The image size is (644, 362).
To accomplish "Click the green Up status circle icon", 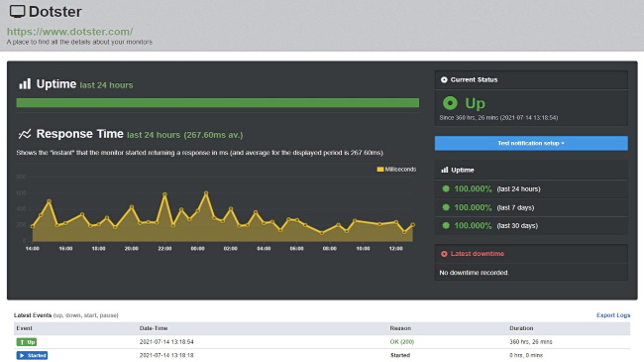I will click(450, 103).
